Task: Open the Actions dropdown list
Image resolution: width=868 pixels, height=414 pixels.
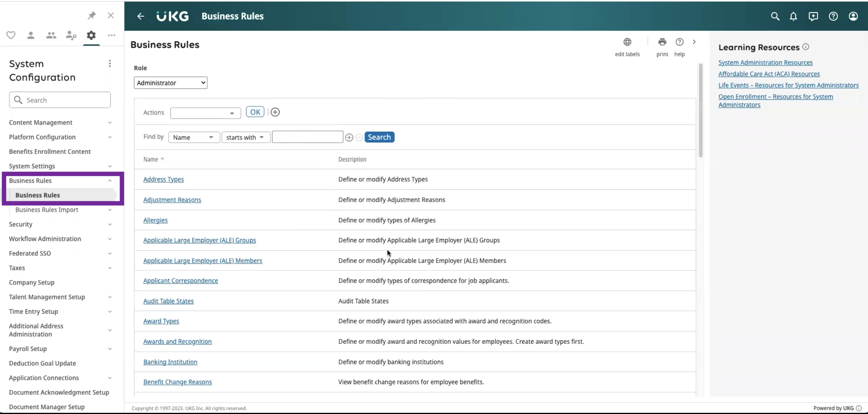Action: point(206,113)
